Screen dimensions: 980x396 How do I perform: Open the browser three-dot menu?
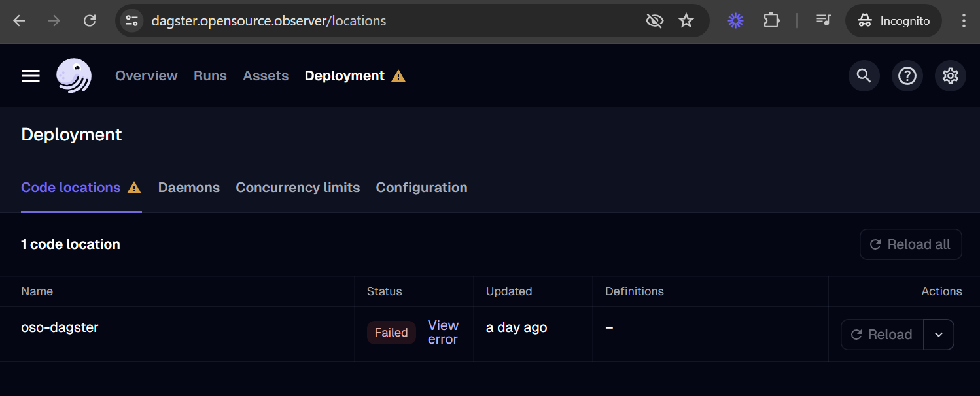coord(964,20)
